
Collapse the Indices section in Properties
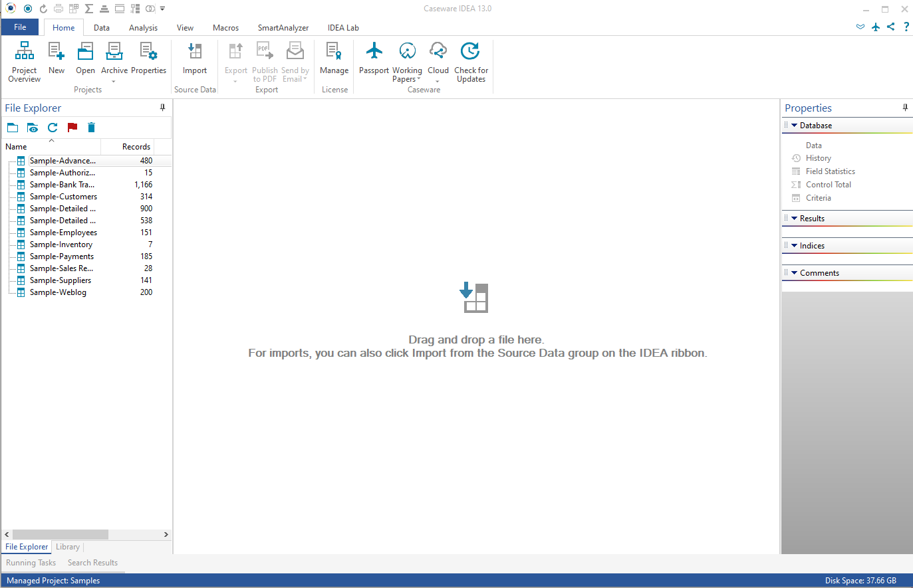[794, 246]
